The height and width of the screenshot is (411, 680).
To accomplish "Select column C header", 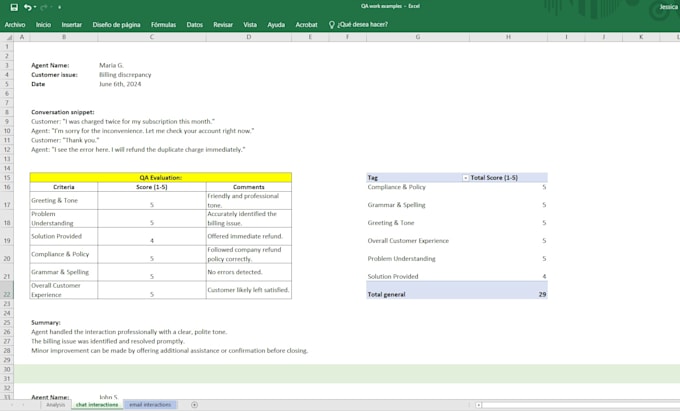I will click(x=152, y=37).
